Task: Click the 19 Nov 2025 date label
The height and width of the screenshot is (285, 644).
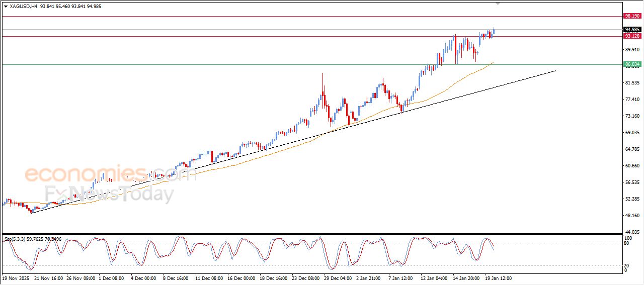Action: 17,277
